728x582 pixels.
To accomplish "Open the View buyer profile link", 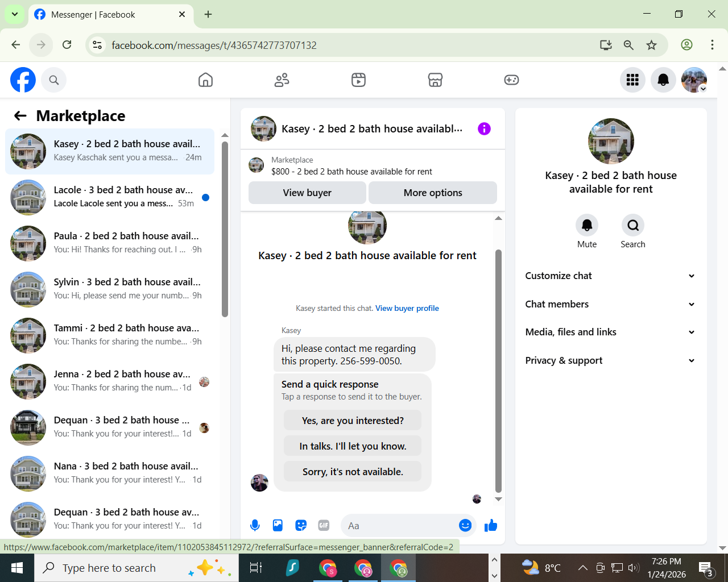I will click(407, 308).
